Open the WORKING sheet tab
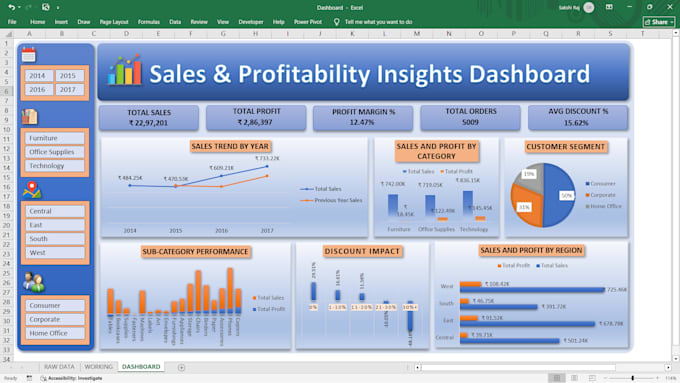This screenshot has height=383, width=680. 98,367
